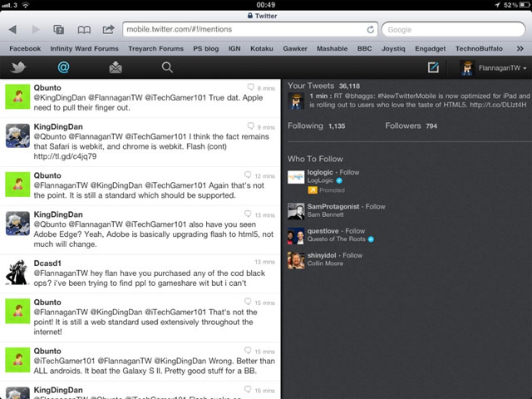Tap conversation bubble on 9 mins tweet
The height and width of the screenshot is (399, 532).
251,126
